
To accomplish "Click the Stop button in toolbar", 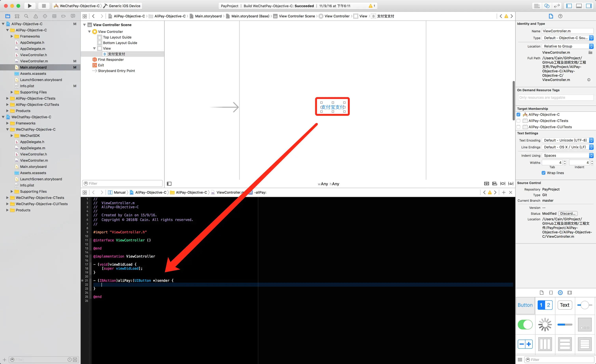I will point(44,6).
